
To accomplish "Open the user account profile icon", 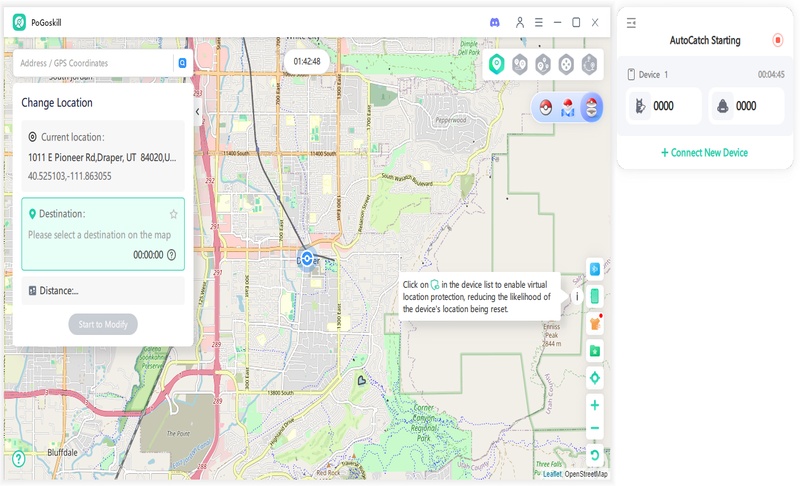I will [x=520, y=22].
